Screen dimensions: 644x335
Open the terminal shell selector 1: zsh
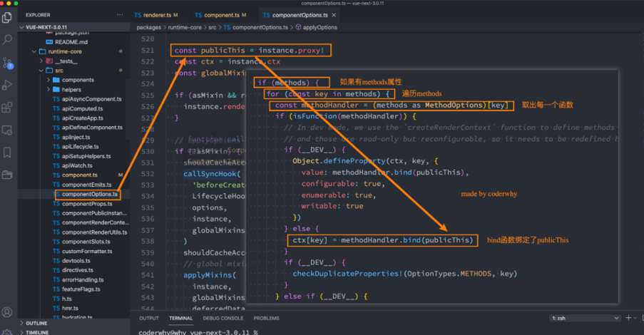[585, 318]
